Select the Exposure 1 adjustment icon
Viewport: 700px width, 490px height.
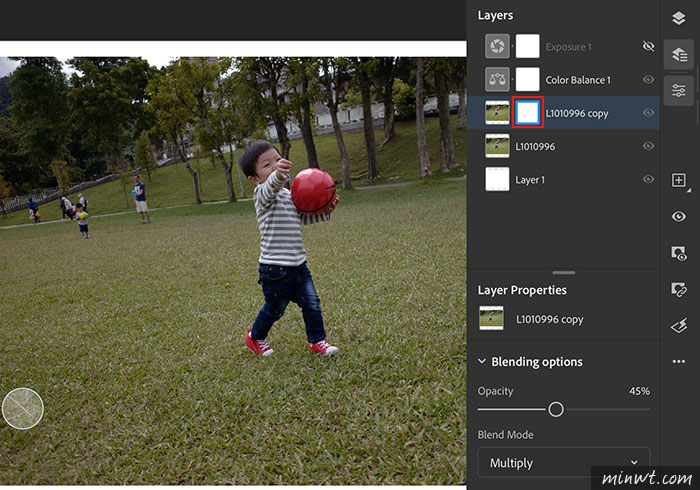pos(497,46)
